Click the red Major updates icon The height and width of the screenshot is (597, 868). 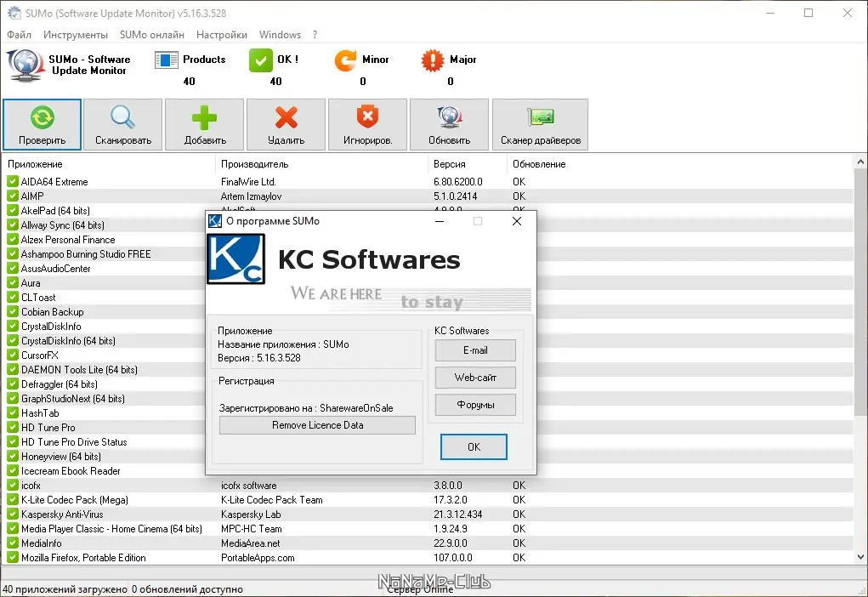click(x=433, y=60)
